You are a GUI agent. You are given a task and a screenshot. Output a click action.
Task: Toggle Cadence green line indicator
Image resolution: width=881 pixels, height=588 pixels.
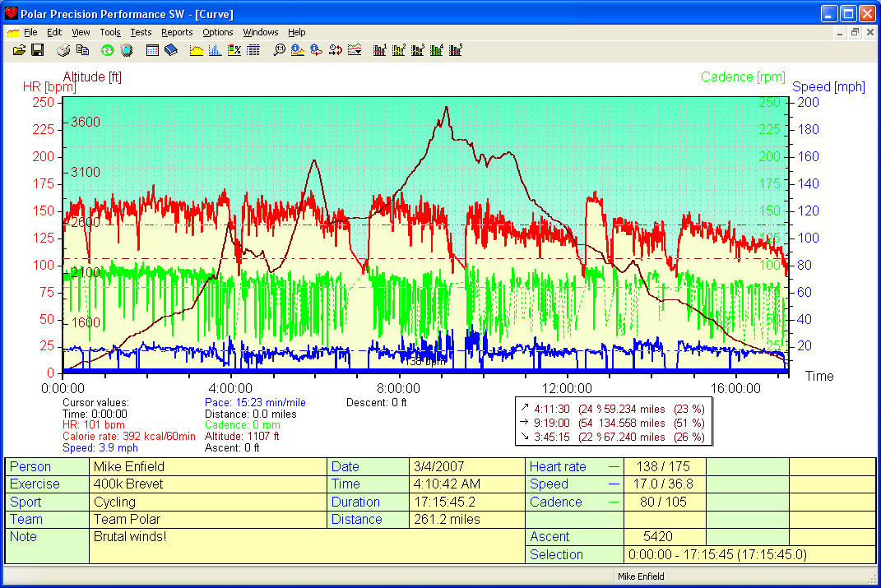click(614, 502)
